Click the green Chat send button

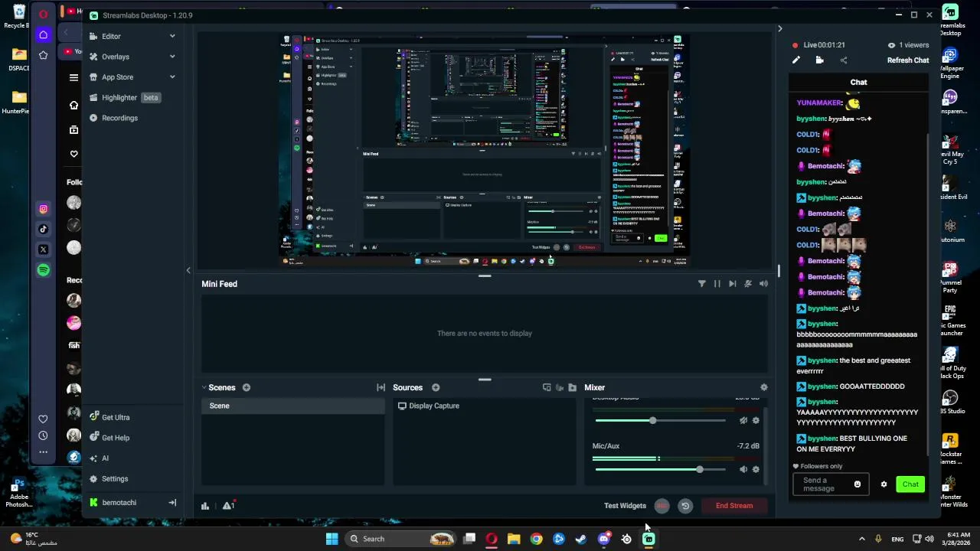click(x=910, y=484)
